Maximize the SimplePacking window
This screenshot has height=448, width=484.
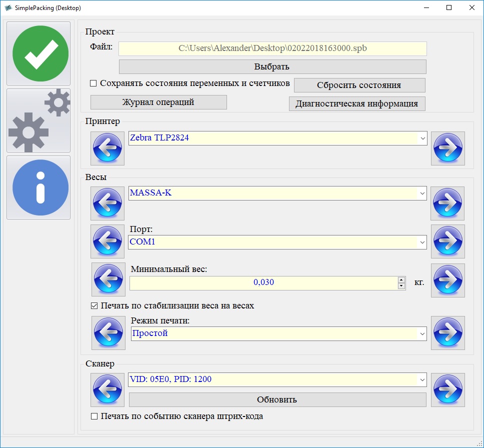click(449, 7)
